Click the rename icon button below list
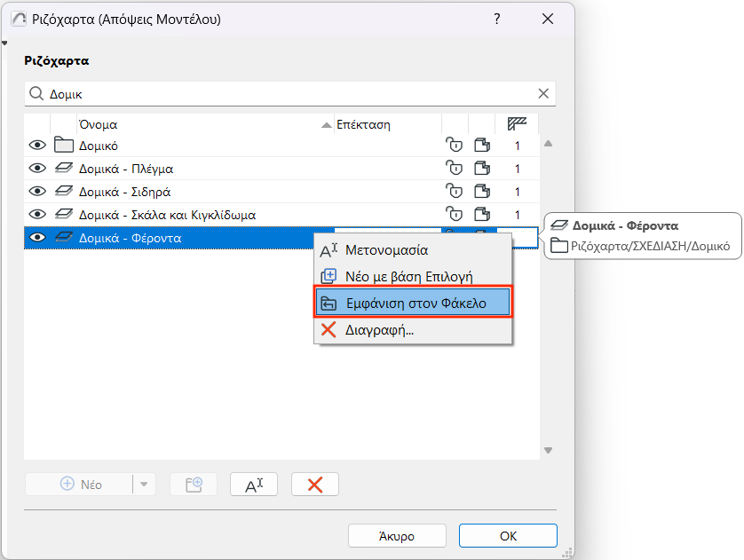The image size is (744, 560). pyautogui.click(x=254, y=485)
